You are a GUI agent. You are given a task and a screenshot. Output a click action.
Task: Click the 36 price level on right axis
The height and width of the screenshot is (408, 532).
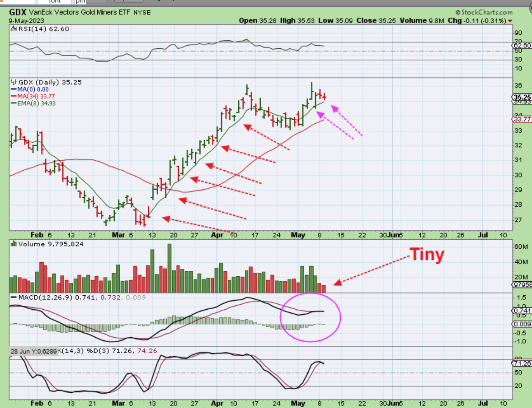click(518, 86)
